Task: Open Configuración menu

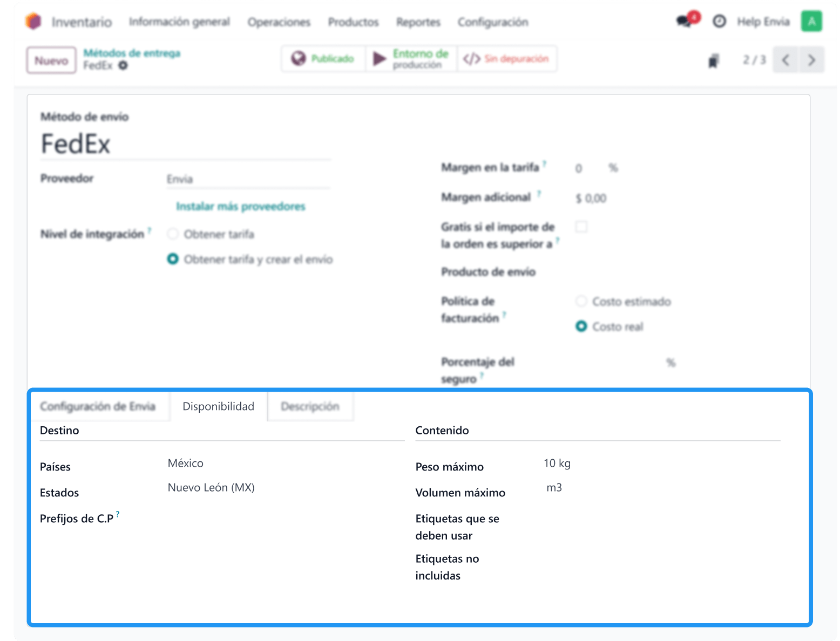Action: coord(493,22)
